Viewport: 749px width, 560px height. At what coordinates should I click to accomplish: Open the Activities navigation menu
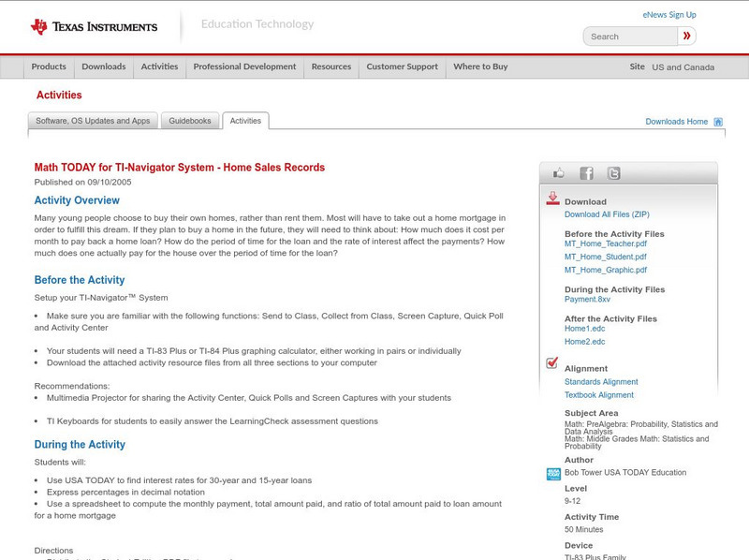point(159,66)
